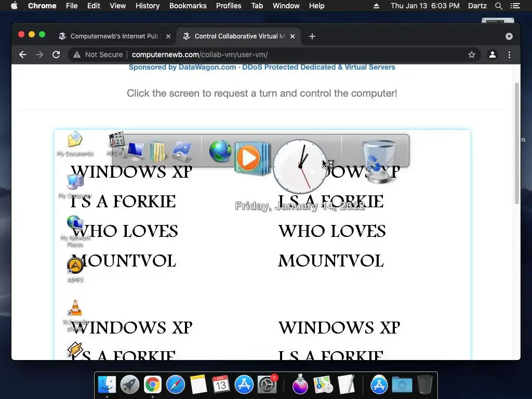Open Chrome three-dot menu
Viewport: 532px width, 399px height.
click(x=509, y=55)
